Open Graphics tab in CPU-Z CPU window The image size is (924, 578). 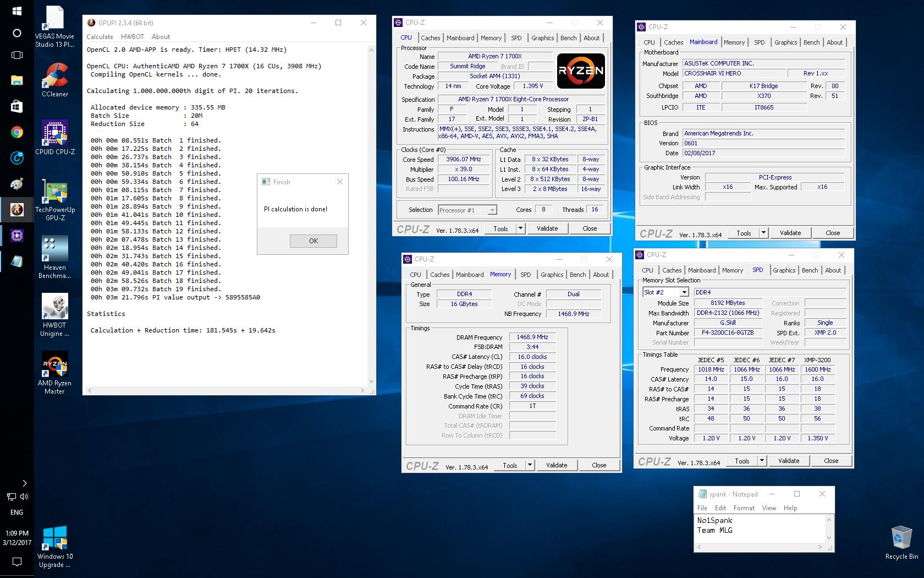pyautogui.click(x=542, y=38)
